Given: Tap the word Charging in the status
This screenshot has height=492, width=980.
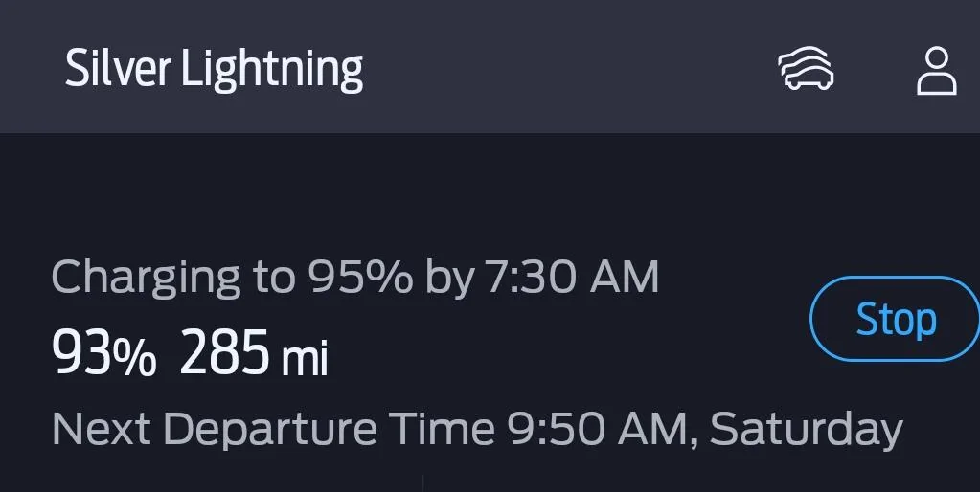Looking at the screenshot, I should click(146, 279).
